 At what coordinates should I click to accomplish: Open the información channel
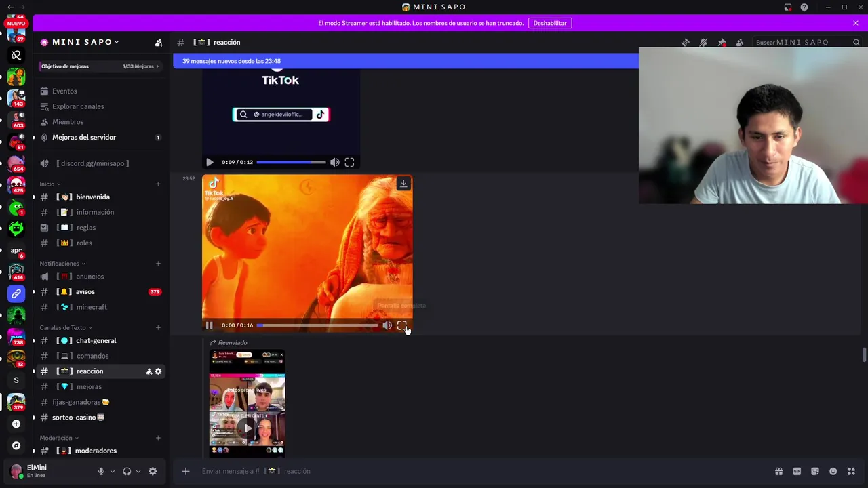pos(100,212)
